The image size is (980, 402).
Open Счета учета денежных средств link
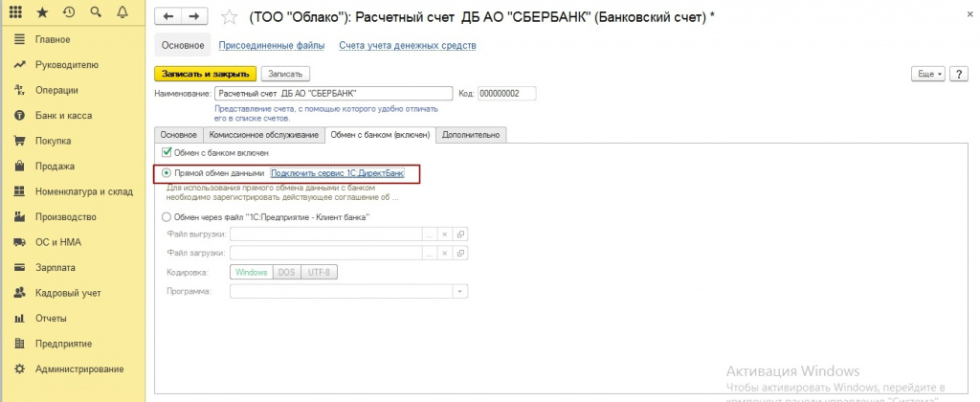point(408,45)
